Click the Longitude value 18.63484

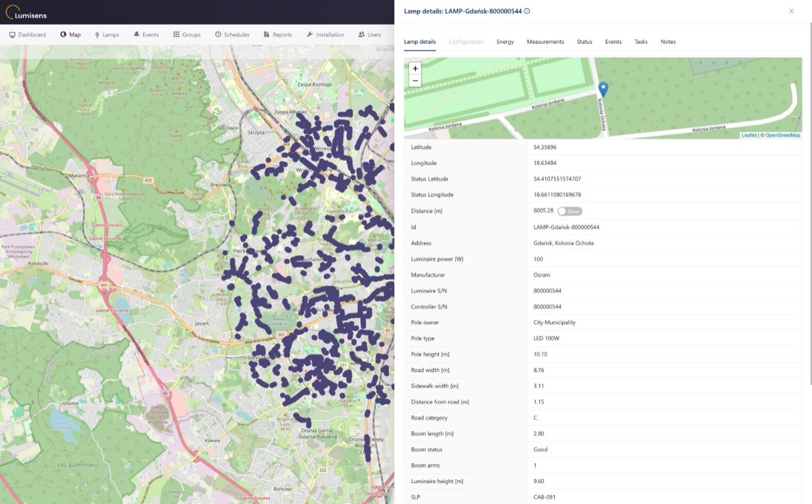(x=545, y=163)
